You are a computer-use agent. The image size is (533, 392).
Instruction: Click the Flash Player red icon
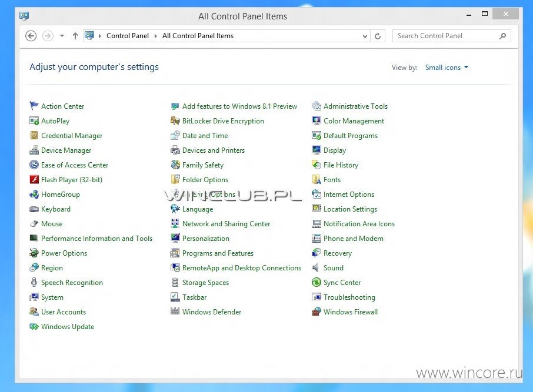click(34, 179)
